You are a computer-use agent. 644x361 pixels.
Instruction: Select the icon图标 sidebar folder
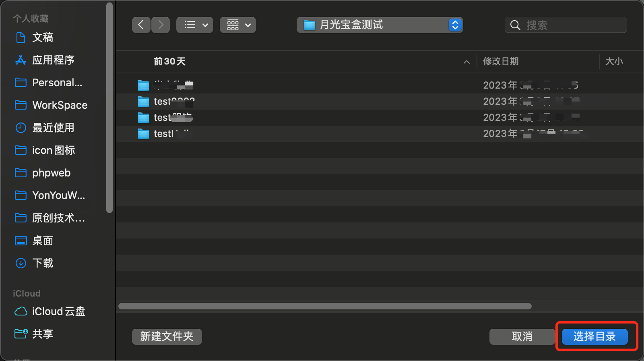click(53, 150)
